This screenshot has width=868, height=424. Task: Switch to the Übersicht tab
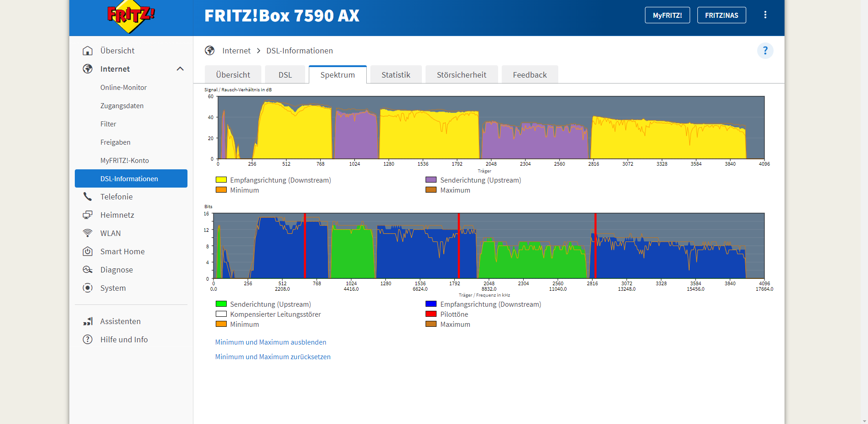click(x=233, y=75)
